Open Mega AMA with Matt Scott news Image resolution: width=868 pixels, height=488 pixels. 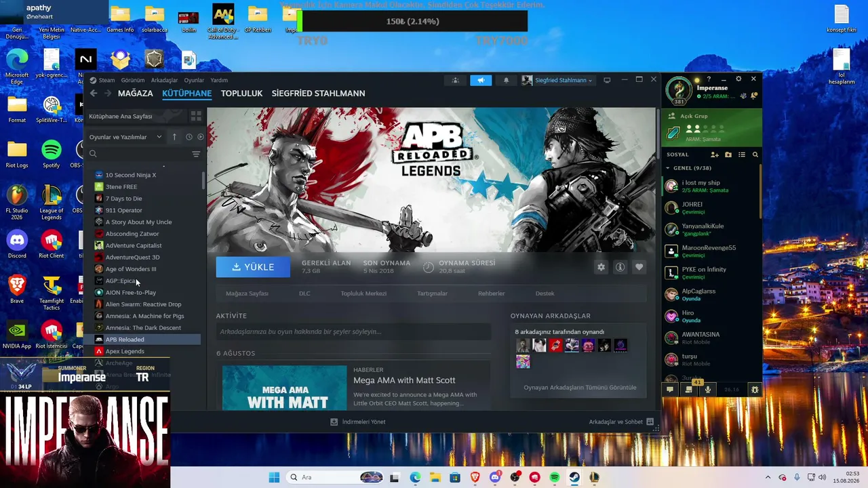click(404, 380)
